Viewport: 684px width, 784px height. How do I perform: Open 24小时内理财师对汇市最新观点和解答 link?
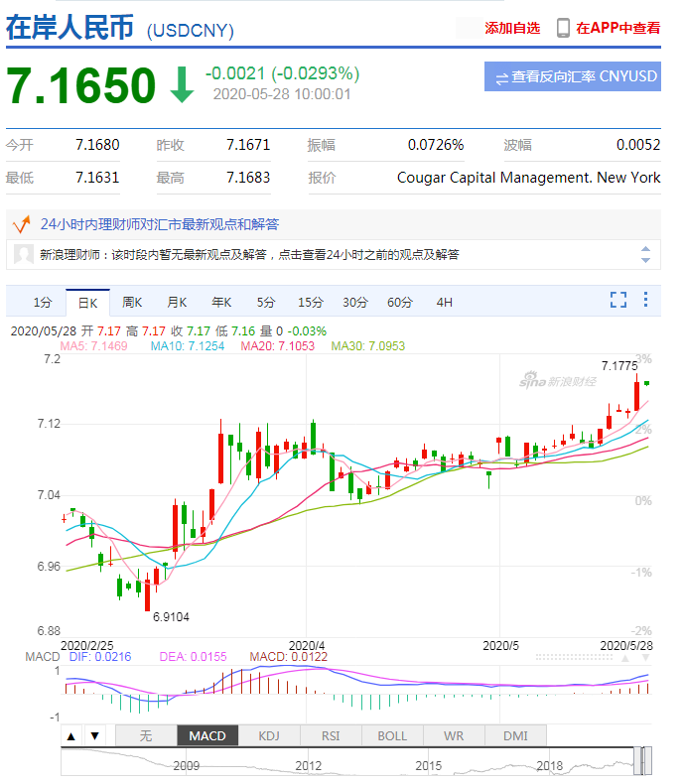[159, 224]
